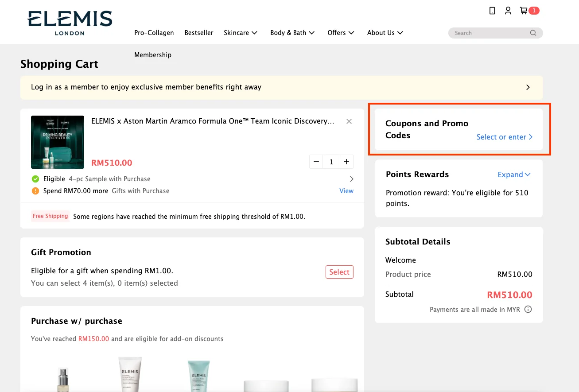Open the About Us dropdown menu
The width and height of the screenshot is (579, 392).
[x=385, y=33]
